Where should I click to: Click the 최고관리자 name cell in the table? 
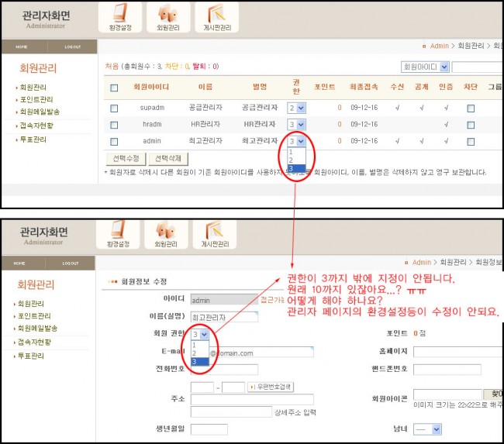[x=205, y=141]
